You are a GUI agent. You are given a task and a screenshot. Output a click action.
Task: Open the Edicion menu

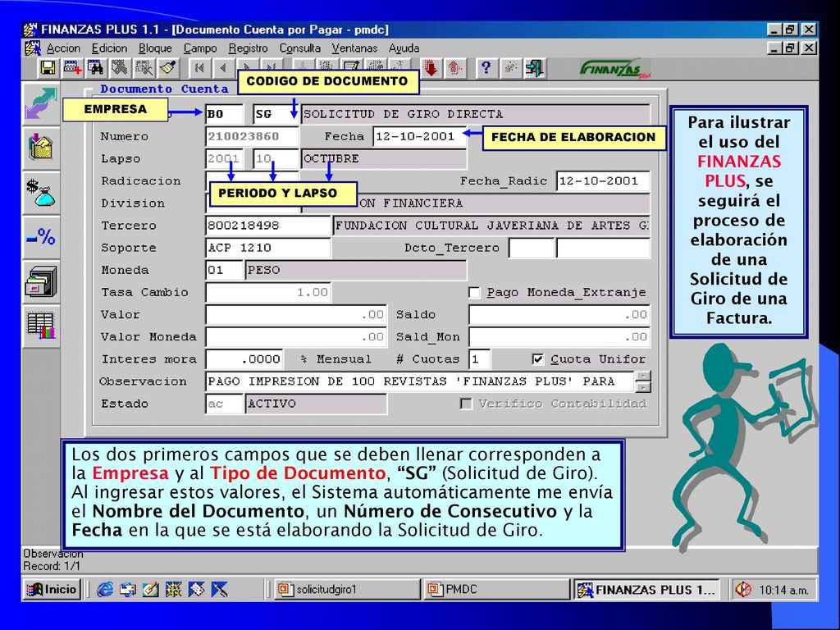[x=109, y=48]
